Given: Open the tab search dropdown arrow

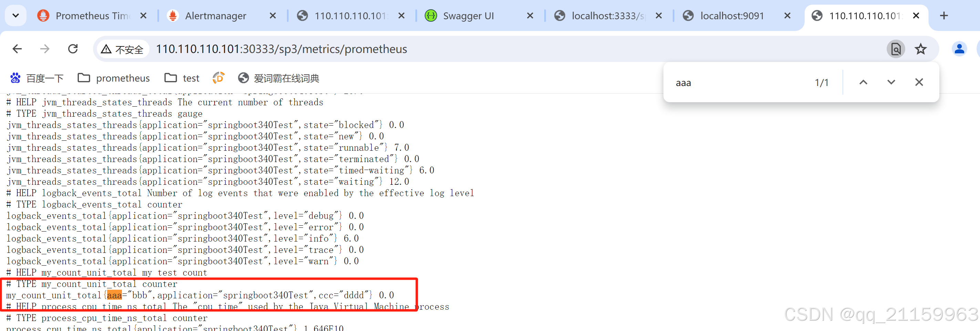Looking at the screenshot, I should coord(16,15).
